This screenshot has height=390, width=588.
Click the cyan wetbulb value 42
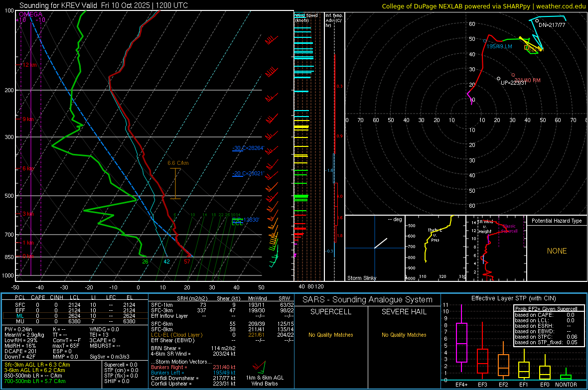coord(166,262)
